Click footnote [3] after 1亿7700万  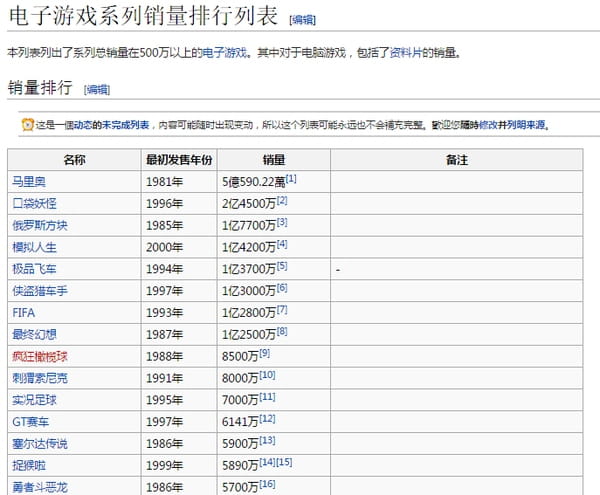click(282, 222)
